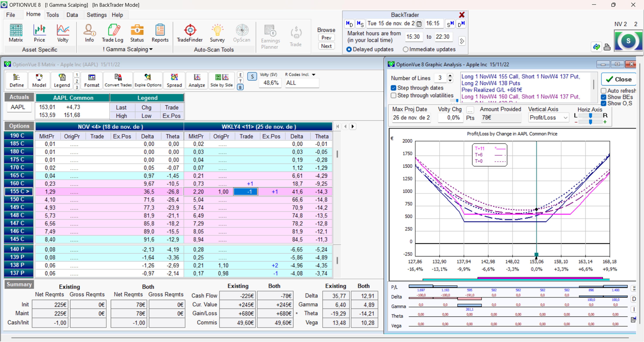Open the Spread tool
Viewport: 644px width, 342px height.
pyautogui.click(x=174, y=80)
